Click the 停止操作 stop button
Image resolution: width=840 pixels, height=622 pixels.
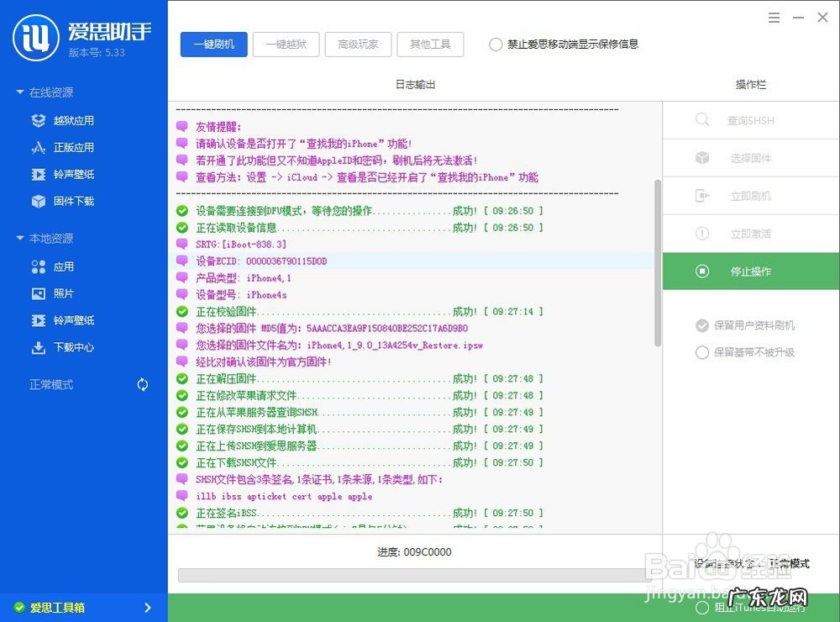pyautogui.click(x=750, y=271)
